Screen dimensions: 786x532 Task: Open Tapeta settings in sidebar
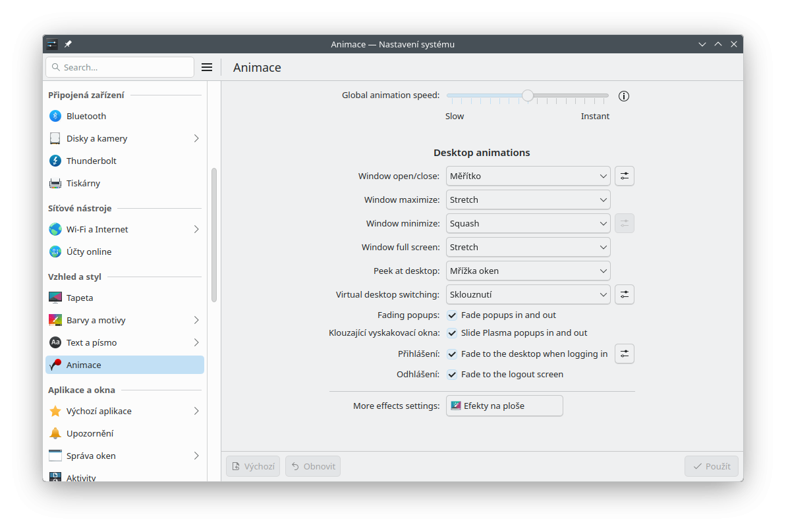(x=80, y=298)
